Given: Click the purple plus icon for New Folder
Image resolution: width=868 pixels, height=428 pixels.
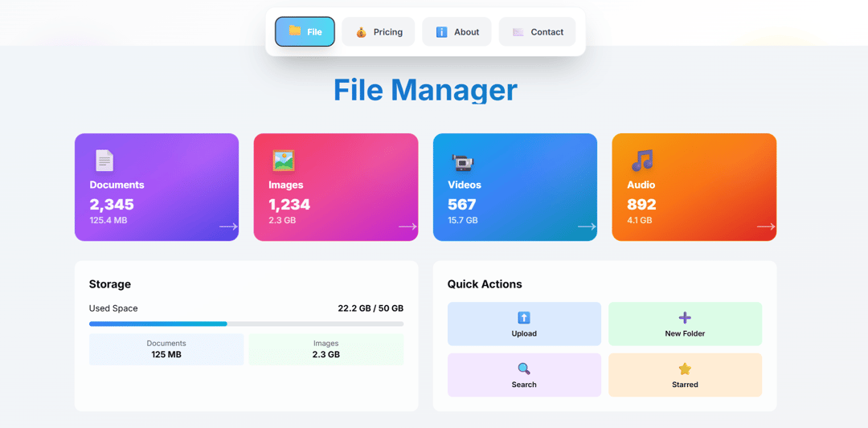Looking at the screenshot, I should (x=685, y=317).
